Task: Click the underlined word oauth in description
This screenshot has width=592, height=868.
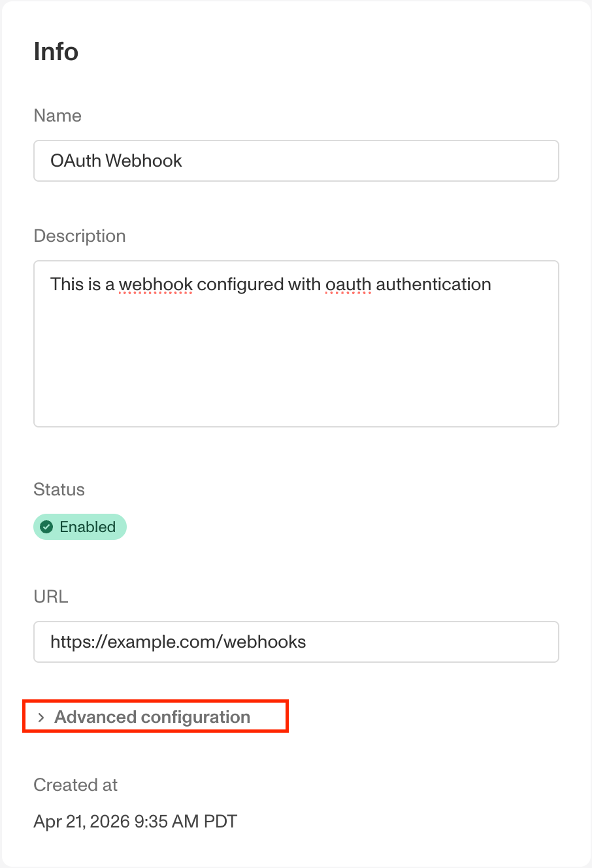Action: tap(348, 284)
